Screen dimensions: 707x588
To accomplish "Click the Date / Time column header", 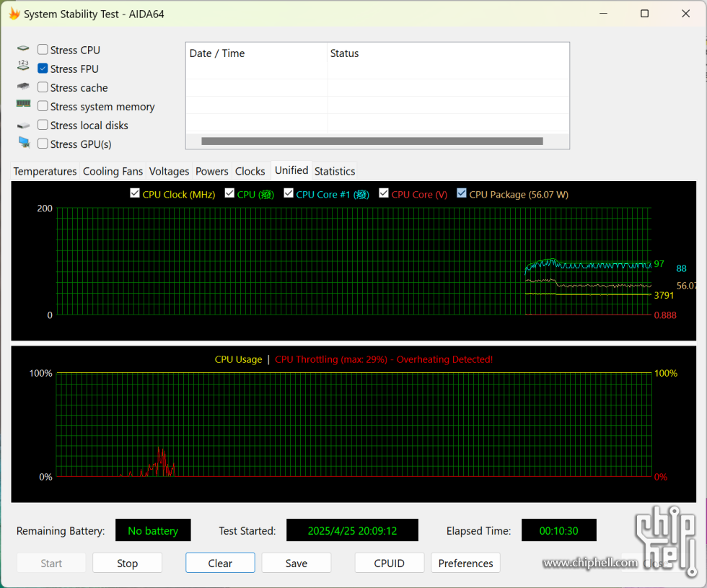I will tap(256, 53).
